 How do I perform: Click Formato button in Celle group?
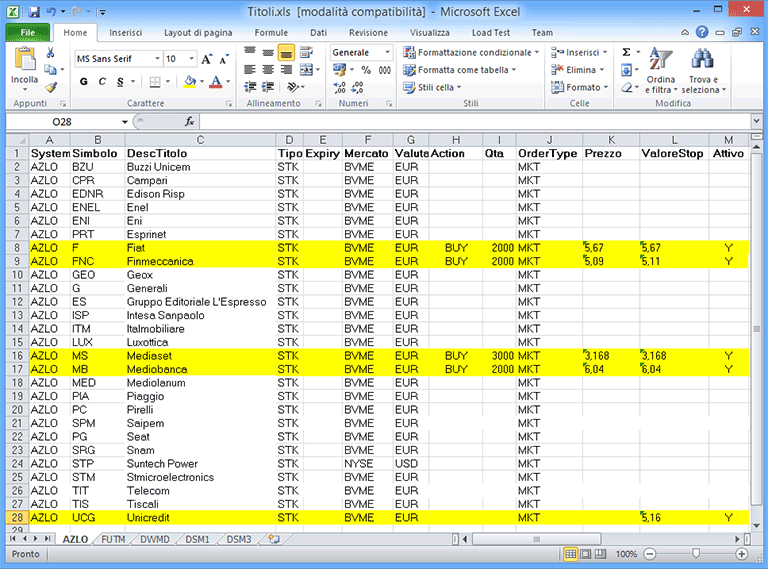(x=579, y=88)
